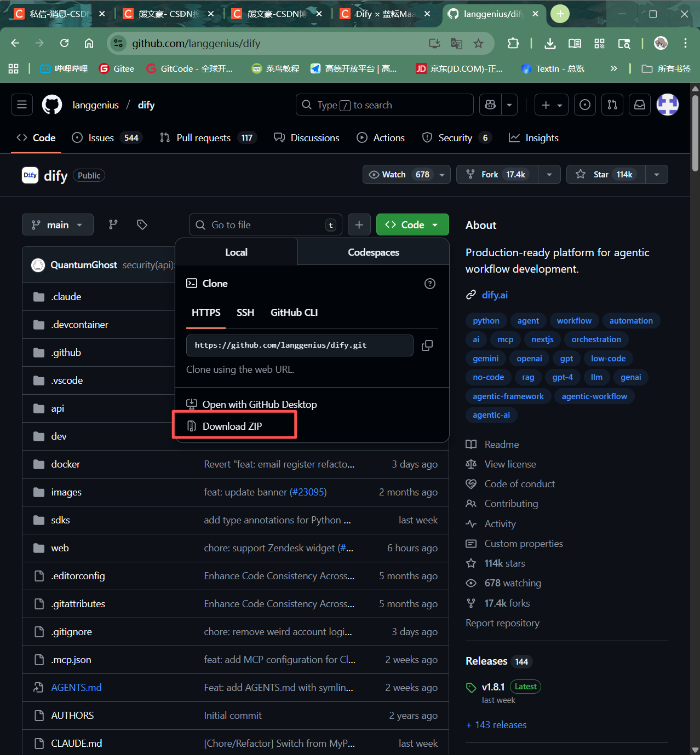Viewport: 700px width, 755px height.
Task: Click the python topic tag
Action: click(x=486, y=321)
